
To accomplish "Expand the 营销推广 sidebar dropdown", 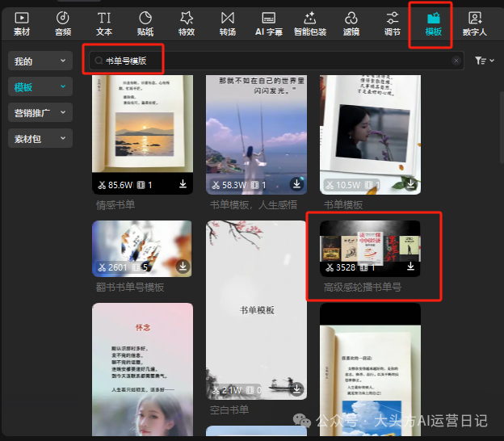I will coord(40,112).
